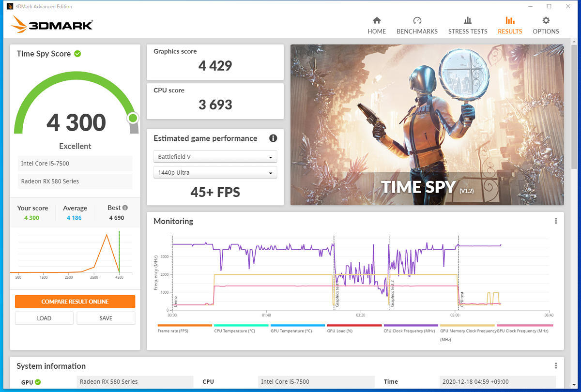Toggle the CPU Temperature legend swatch
Viewport: 581px width, 392px height.
(241, 326)
